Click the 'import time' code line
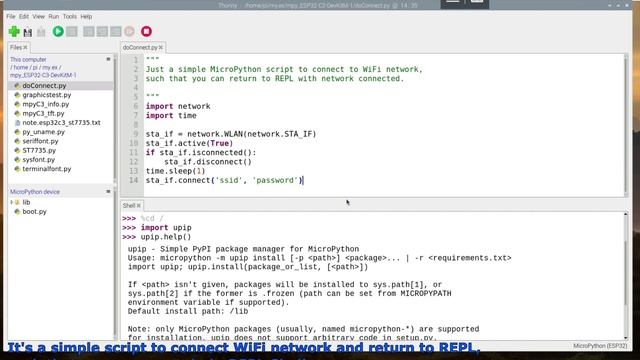This screenshot has width=640, height=360. pyautogui.click(x=171, y=116)
